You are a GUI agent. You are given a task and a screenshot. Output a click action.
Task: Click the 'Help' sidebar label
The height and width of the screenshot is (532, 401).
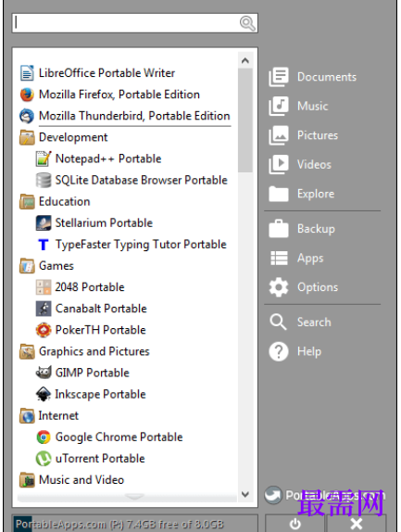pos(309,351)
